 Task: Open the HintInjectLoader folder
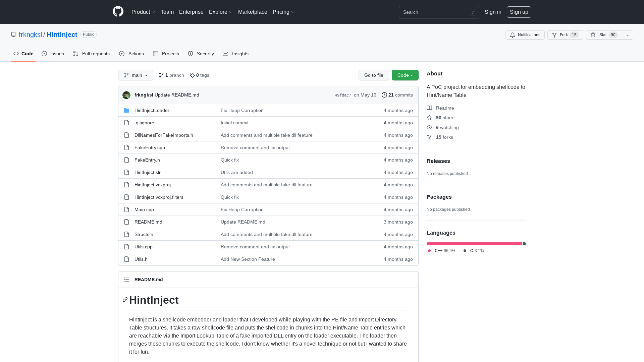[x=152, y=110]
